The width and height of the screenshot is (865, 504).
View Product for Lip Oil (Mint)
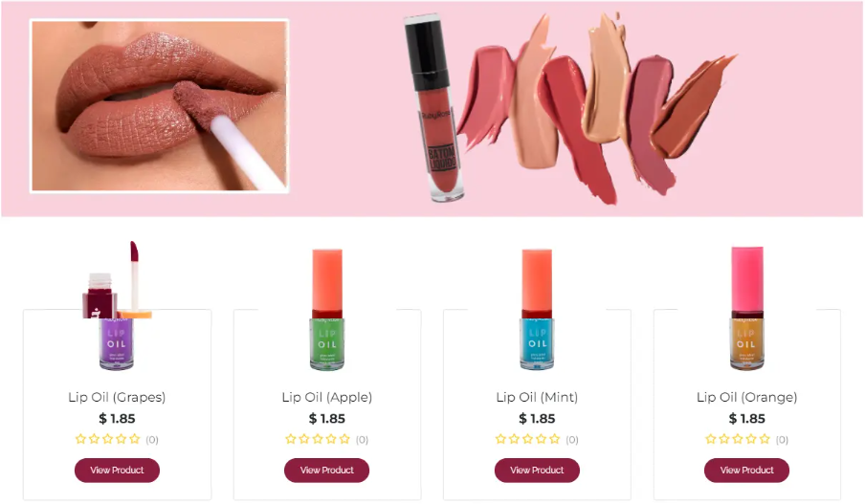coord(537,471)
